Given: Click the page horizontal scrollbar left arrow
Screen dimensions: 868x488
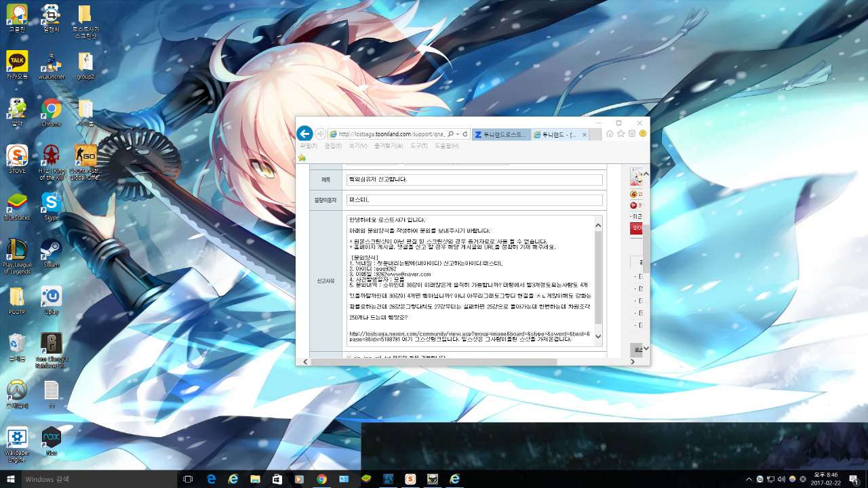Looking at the screenshot, I should (x=304, y=361).
